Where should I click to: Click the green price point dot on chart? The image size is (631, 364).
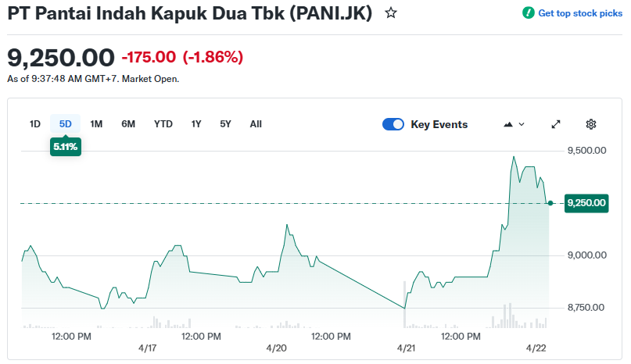click(x=550, y=203)
